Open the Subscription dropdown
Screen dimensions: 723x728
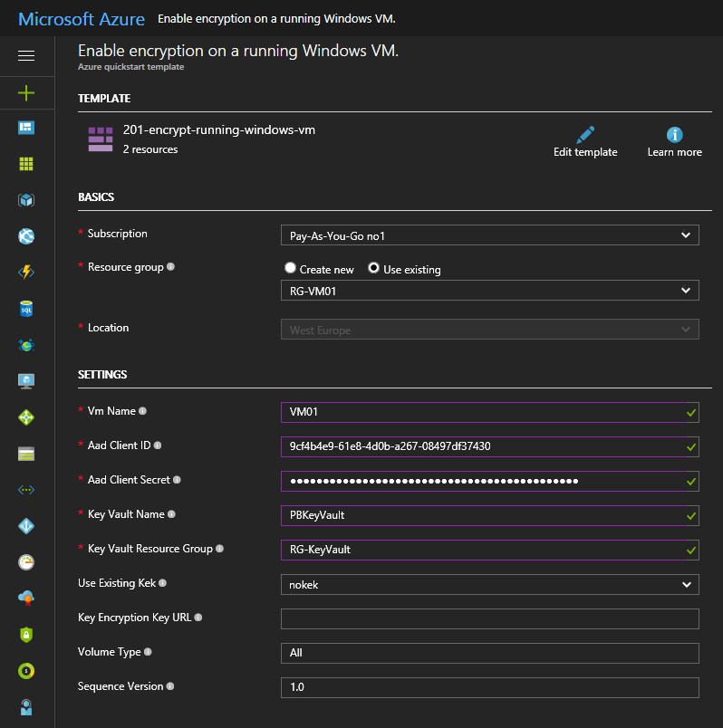click(x=489, y=235)
